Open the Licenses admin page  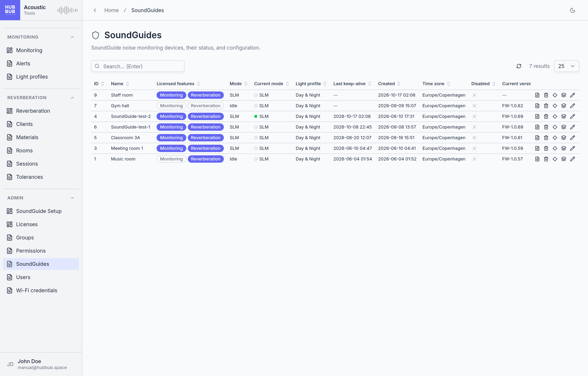point(41,224)
